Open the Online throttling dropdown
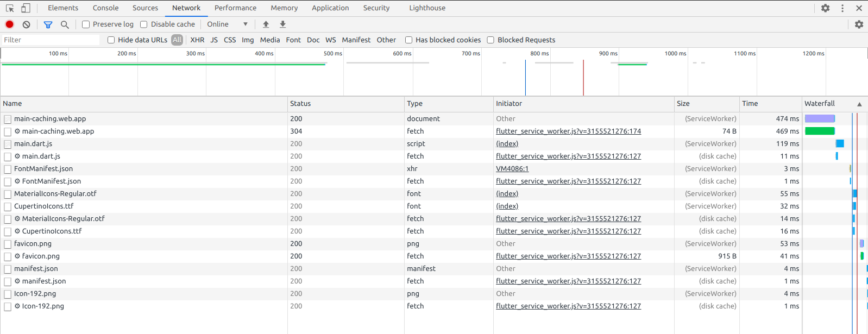This screenshot has height=334, width=868. click(x=227, y=24)
